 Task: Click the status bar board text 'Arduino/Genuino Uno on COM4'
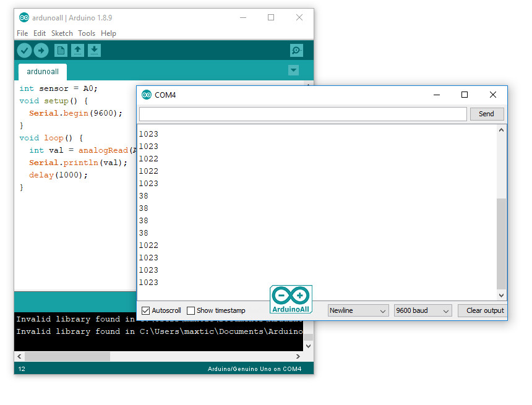[x=254, y=369]
